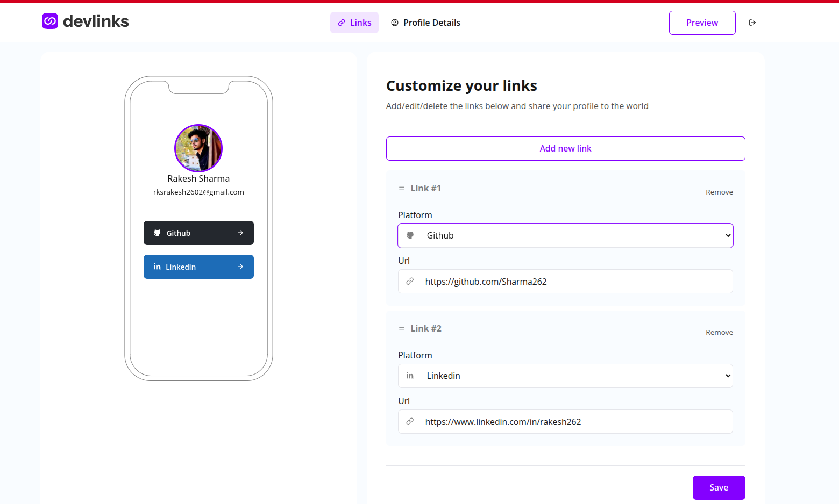
Task: Open the Profile Details tab
Action: point(425,23)
